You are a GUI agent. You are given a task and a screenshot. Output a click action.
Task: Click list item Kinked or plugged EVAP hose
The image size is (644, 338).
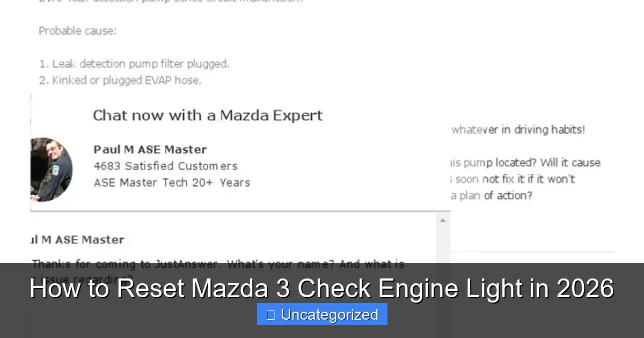[x=120, y=80]
